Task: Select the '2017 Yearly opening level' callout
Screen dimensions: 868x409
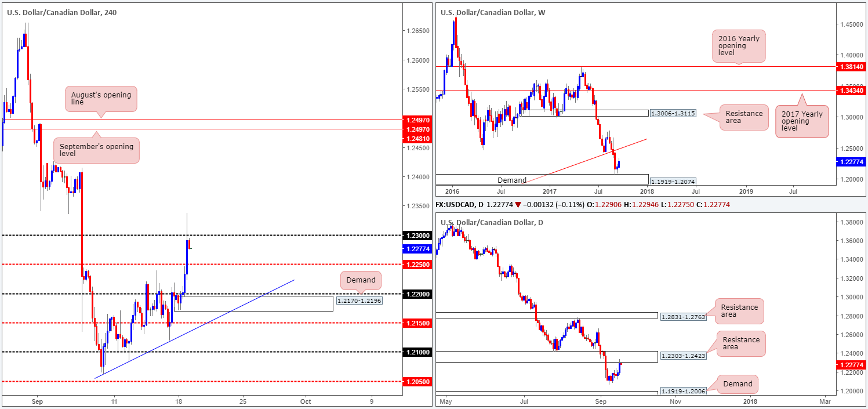Action: 802,121
